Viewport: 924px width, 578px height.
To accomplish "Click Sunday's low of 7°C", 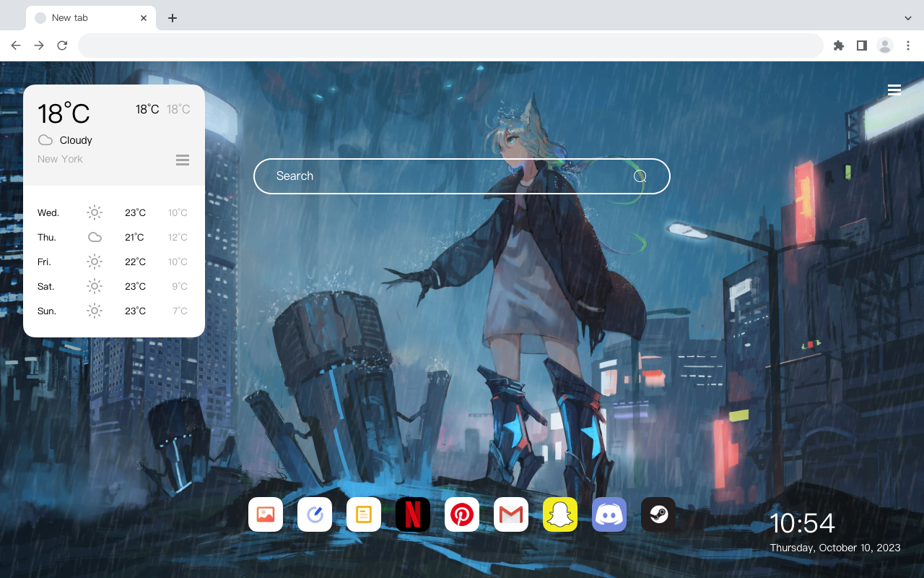I will [x=180, y=311].
